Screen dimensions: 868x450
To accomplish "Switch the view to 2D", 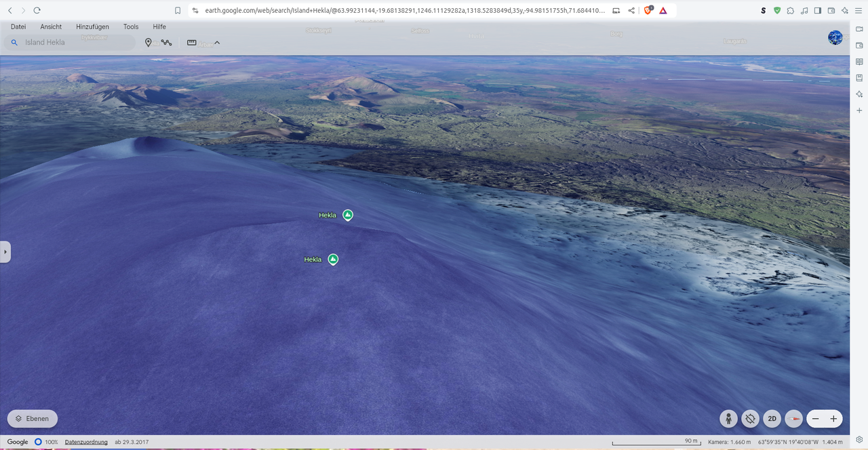I will pos(772,419).
